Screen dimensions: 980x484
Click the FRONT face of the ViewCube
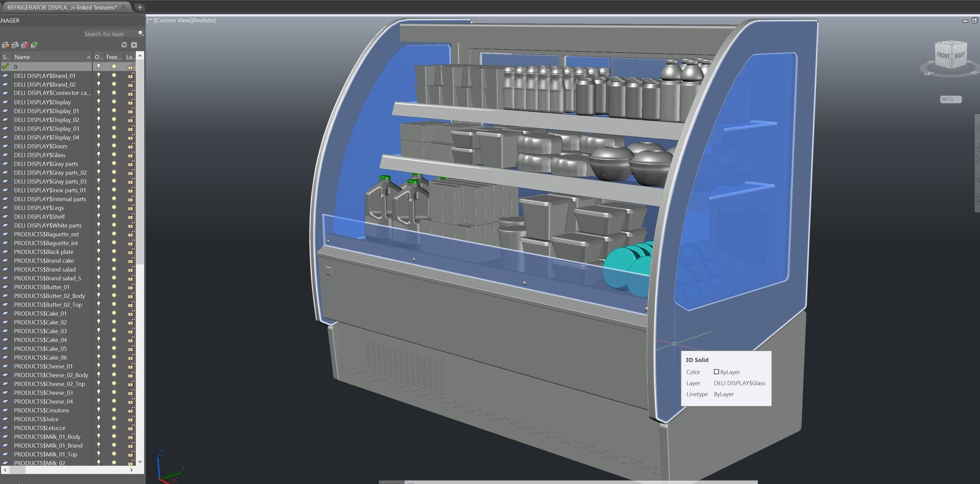pyautogui.click(x=943, y=55)
